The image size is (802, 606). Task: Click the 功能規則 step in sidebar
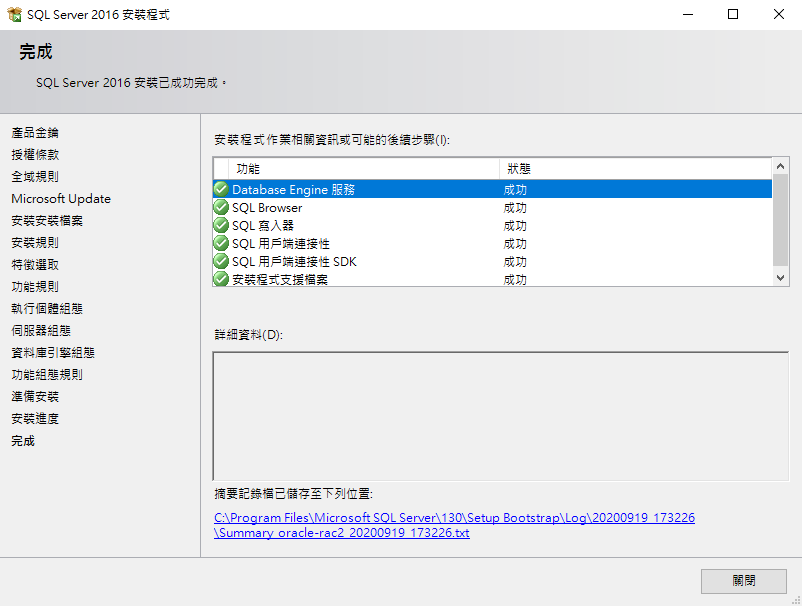35,286
